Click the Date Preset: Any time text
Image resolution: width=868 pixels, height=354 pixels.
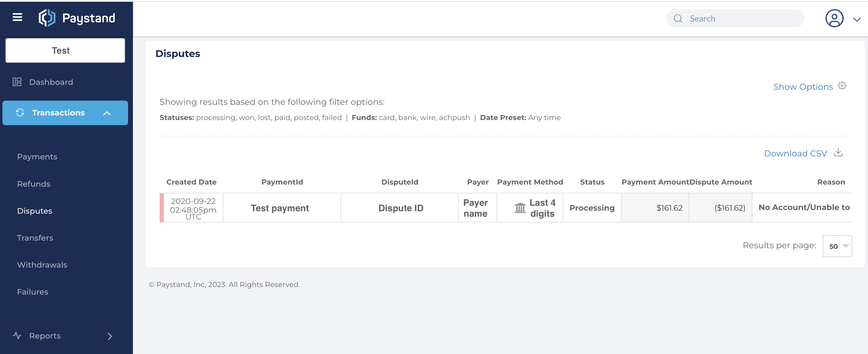[x=520, y=118]
